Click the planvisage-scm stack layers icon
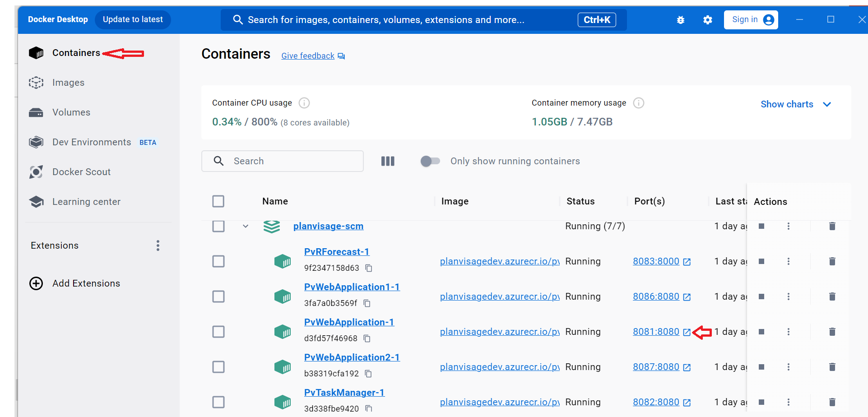This screenshot has height=417, width=868. click(272, 227)
